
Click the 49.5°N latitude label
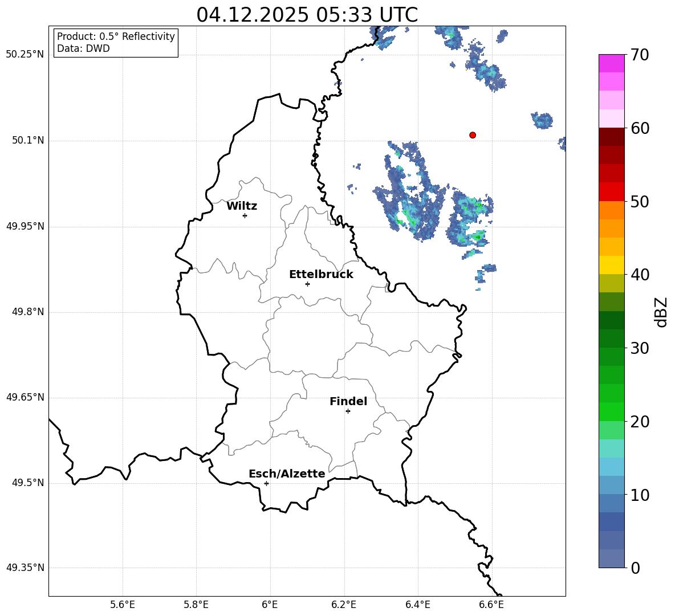(28, 483)
